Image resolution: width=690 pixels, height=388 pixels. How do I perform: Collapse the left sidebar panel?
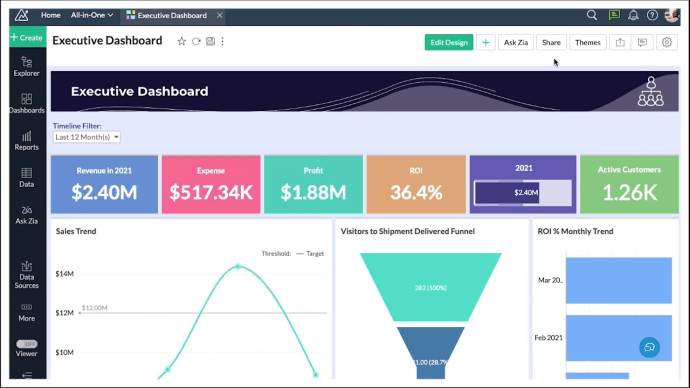(27, 375)
